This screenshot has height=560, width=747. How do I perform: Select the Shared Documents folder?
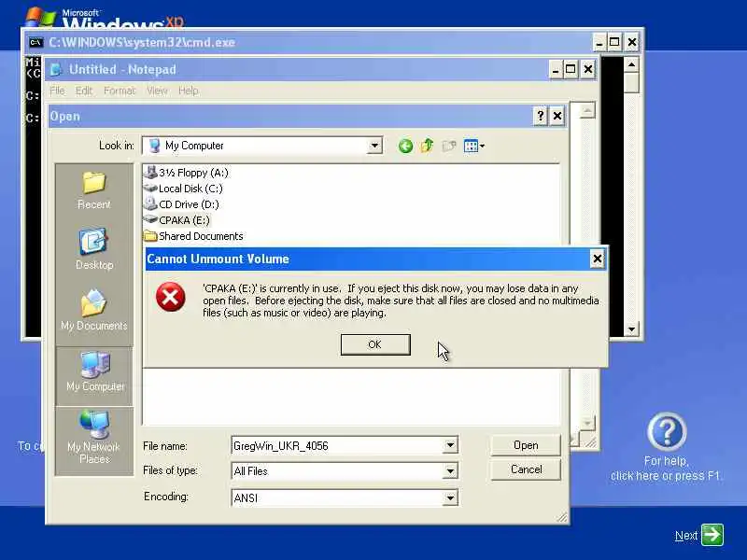coord(193,236)
